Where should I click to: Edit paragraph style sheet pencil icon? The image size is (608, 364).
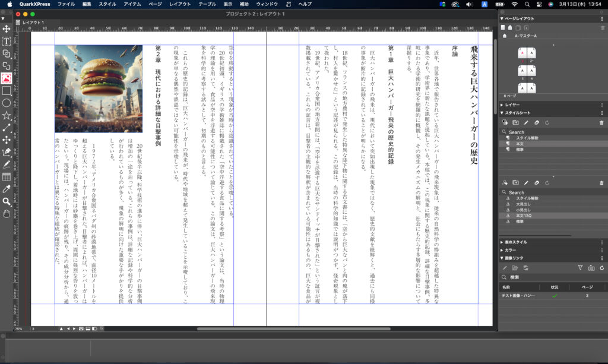(x=526, y=122)
